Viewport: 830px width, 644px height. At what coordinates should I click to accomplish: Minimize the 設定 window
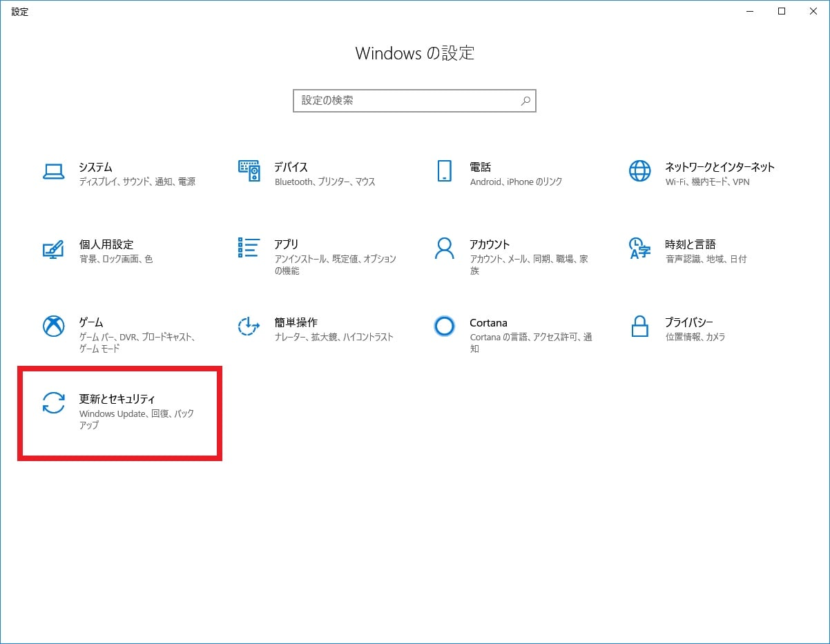pyautogui.click(x=751, y=11)
